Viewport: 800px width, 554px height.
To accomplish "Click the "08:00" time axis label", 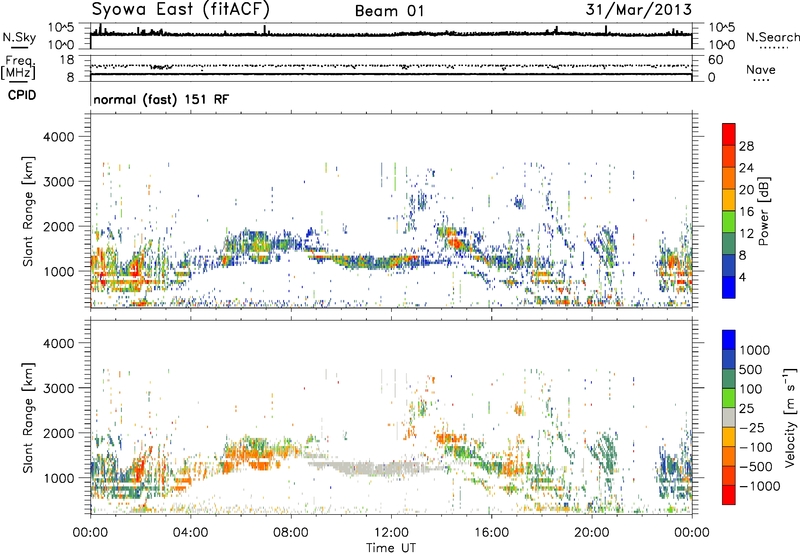I will [x=291, y=532].
